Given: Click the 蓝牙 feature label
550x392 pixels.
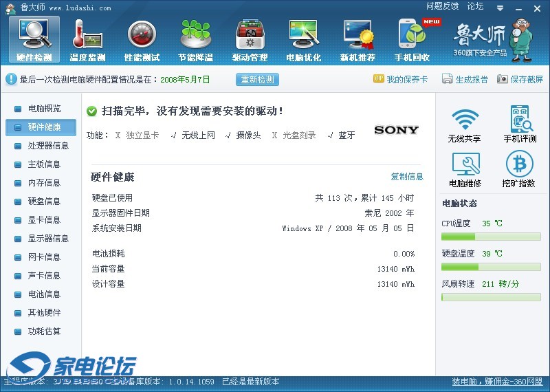Looking at the screenshot, I should [346, 135].
